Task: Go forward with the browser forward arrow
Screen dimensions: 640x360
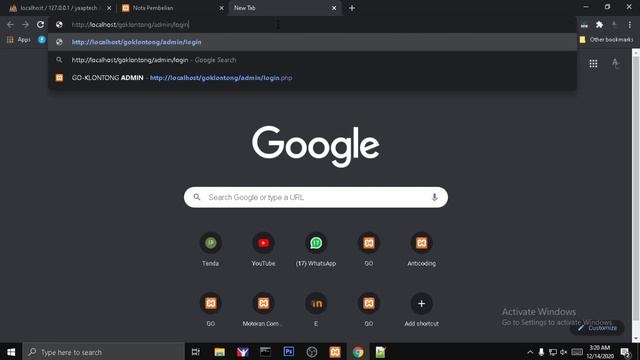Action: coord(25,24)
